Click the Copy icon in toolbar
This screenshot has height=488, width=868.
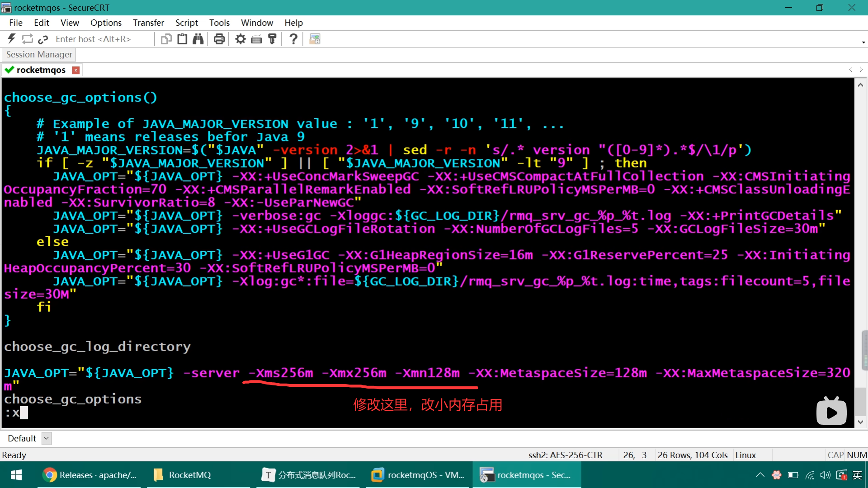[166, 39]
